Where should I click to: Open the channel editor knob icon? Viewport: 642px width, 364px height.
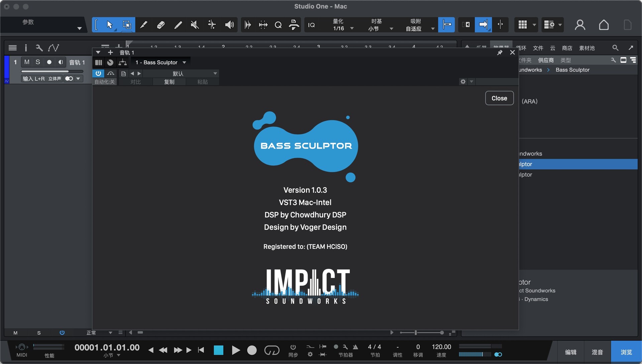click(x=110, y=62)
